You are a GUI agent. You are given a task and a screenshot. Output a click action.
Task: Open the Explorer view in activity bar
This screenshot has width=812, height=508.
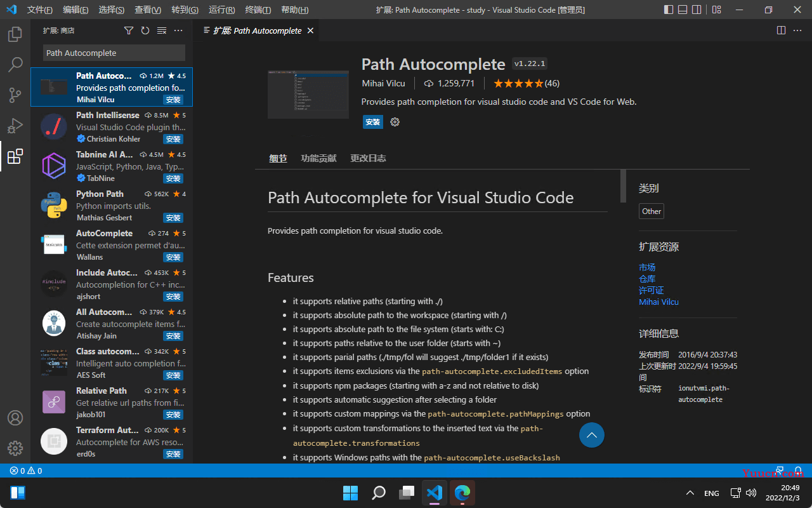tap(15, 34)
